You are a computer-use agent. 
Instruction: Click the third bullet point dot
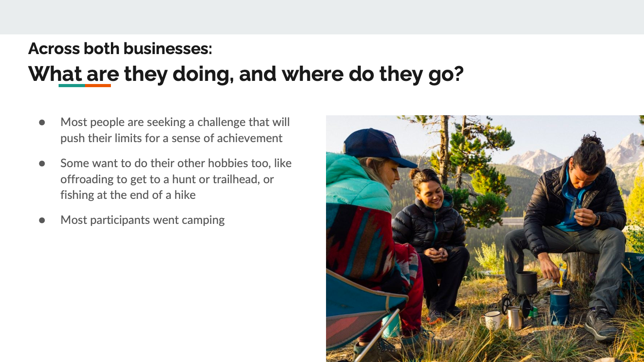click(x=42, y=220)
